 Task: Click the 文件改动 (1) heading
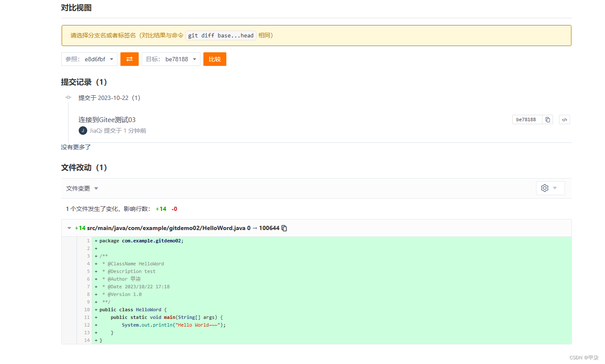click(84, 168)
